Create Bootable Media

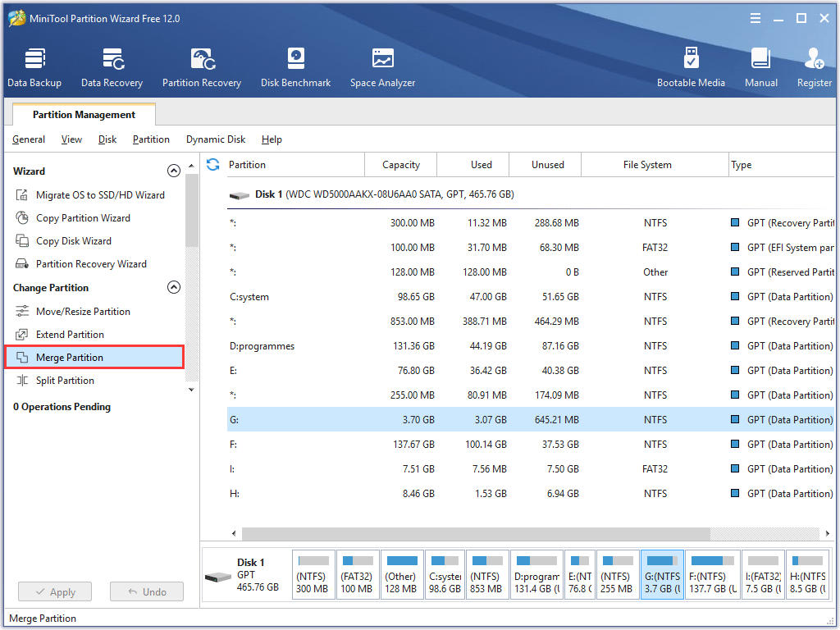point(691,67)
